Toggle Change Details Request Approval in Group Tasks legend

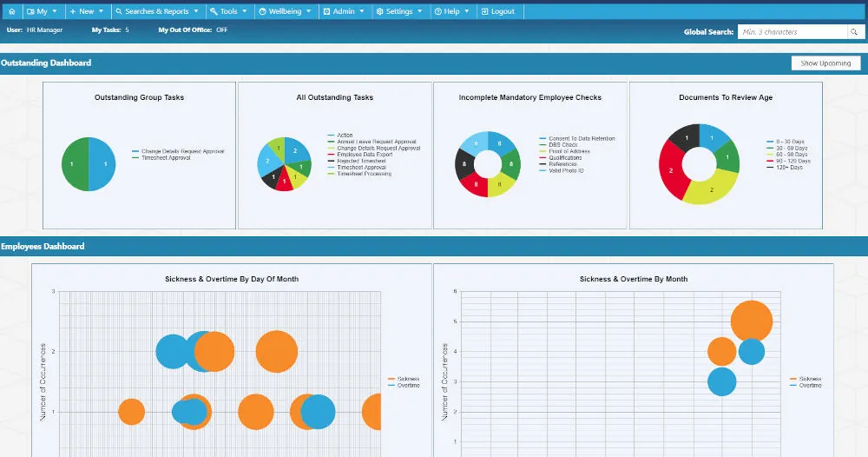pyautogui.click(x=178, y=151)
